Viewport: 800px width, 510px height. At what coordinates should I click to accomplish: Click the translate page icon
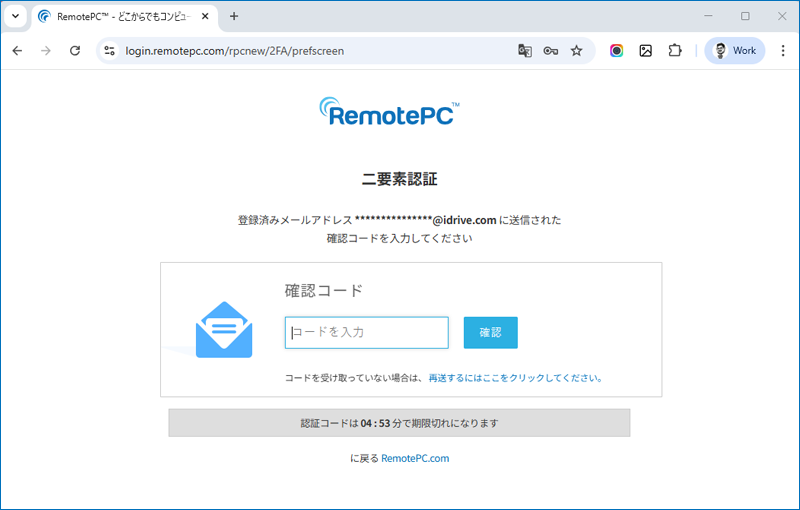[x=525, y=50]
